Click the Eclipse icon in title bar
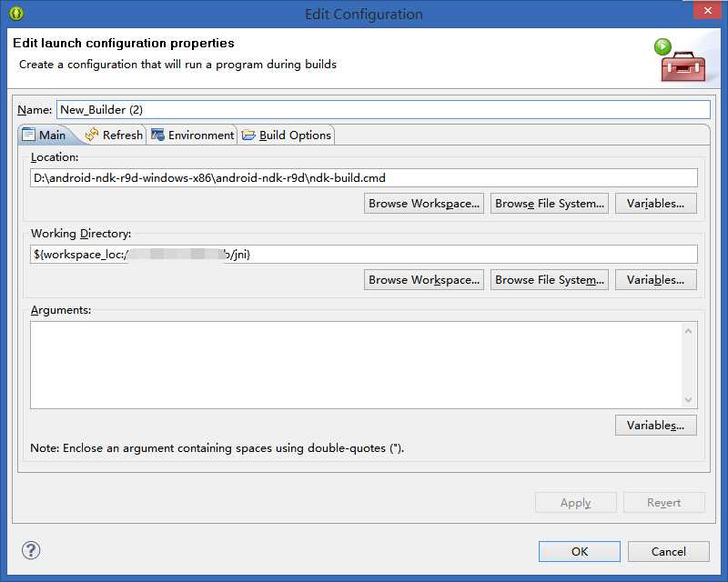 click(x=15, y=14)
